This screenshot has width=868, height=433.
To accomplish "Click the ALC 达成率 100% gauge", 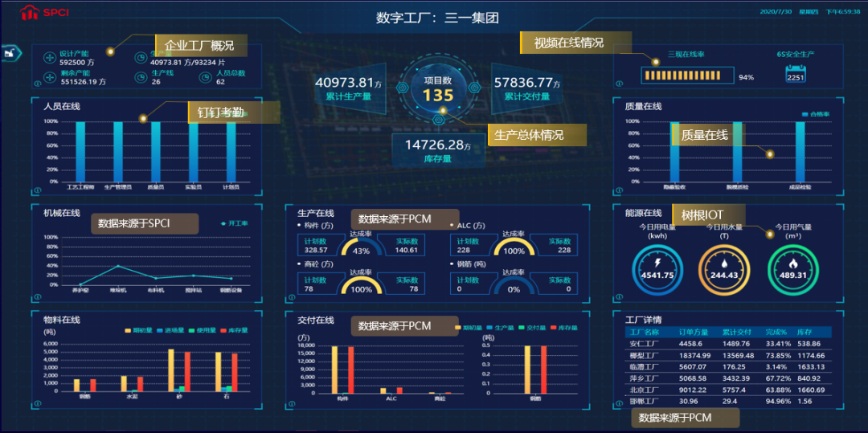I will pos(513,246).
